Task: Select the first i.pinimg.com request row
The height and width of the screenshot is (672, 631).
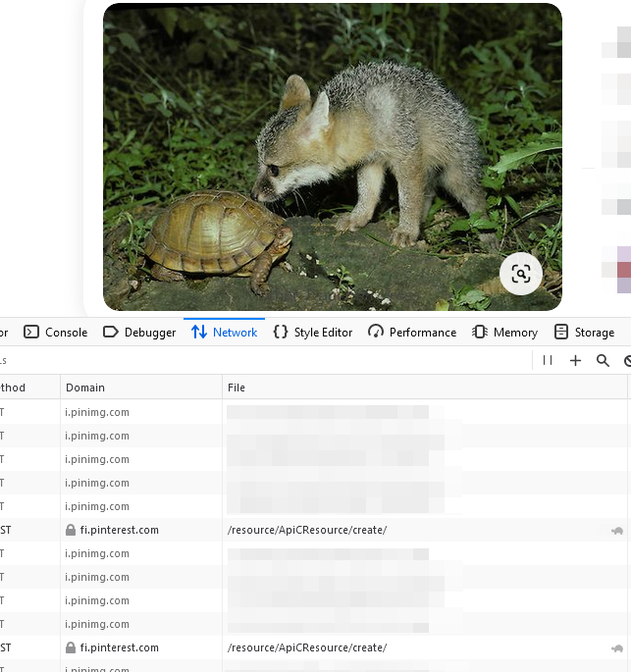Action: coord(97,412)
